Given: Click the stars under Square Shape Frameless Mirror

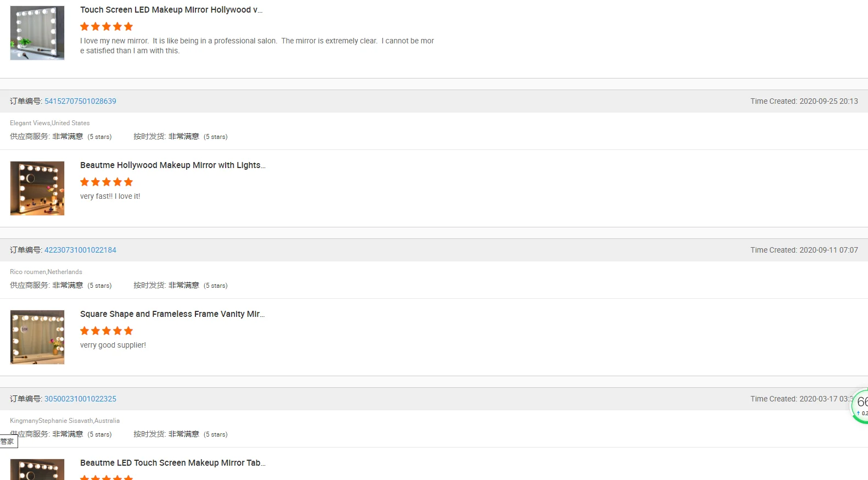Looking at the screenshot, I should 107,331.
